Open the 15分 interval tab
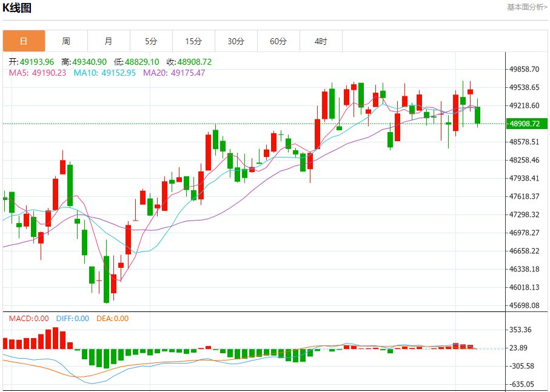The image size is (550, 392). [x=193, y=41]
